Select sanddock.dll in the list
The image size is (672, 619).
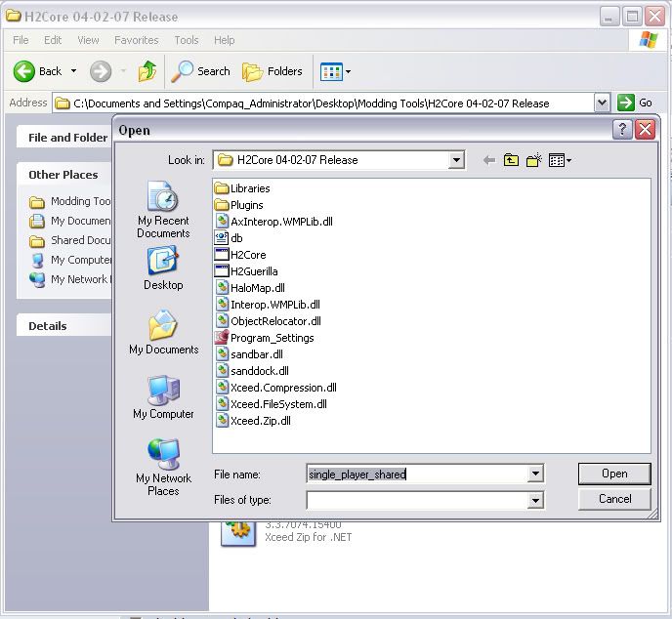(x=252, y=371)
